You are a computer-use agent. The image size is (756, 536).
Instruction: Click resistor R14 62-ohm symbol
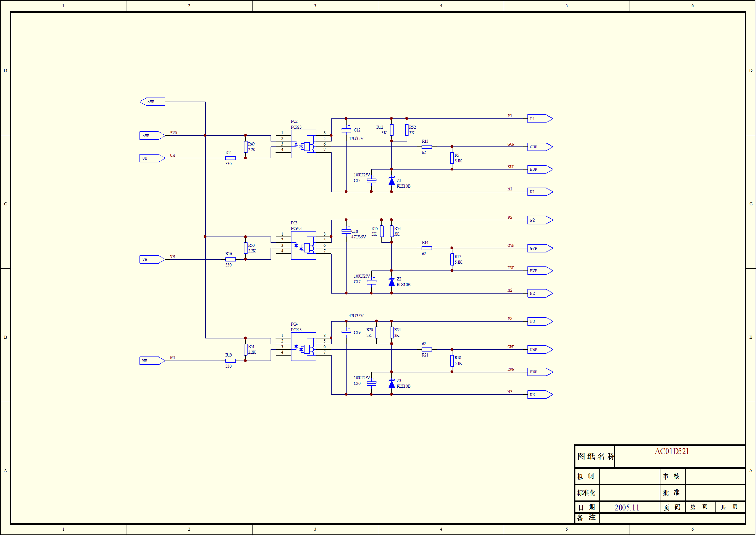point(427,248)
